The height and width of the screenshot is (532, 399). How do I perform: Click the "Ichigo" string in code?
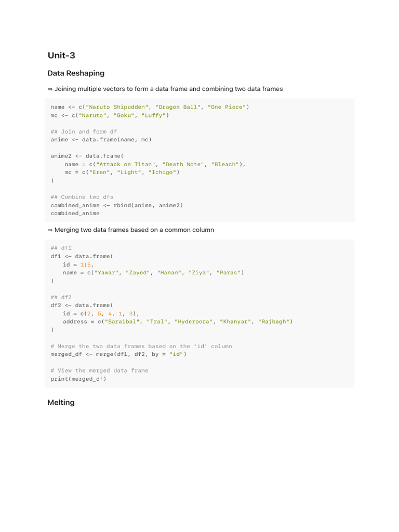click(162, 172)
